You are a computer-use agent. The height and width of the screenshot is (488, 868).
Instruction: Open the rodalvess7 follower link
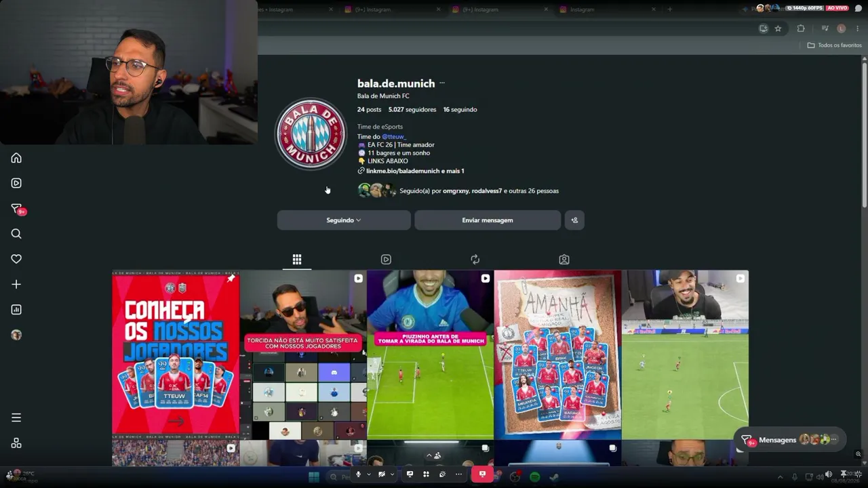[x=487, y=191]
